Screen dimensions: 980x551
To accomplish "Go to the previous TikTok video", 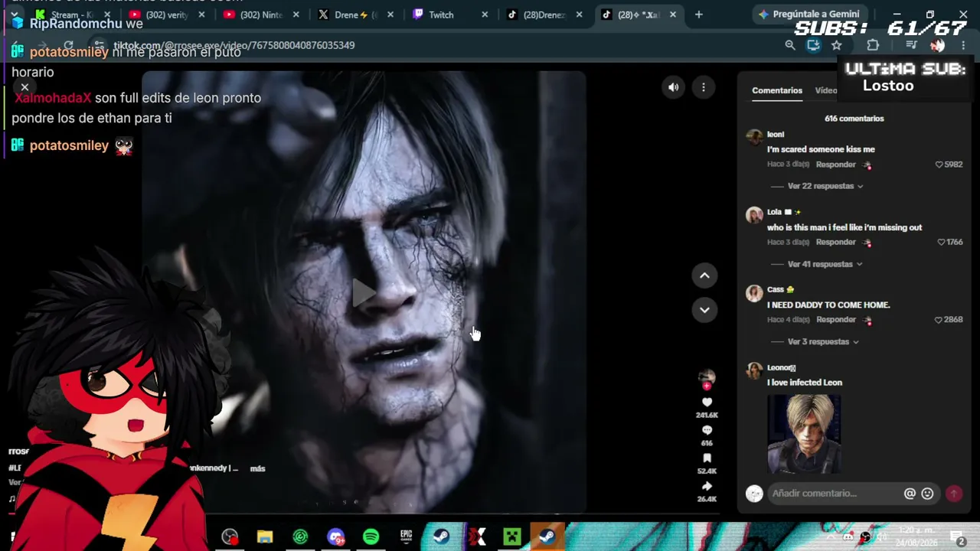I will coord(704,275).
